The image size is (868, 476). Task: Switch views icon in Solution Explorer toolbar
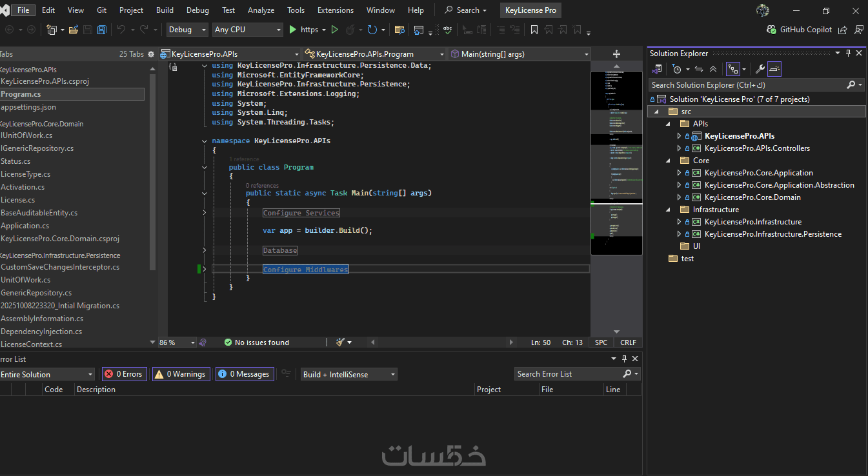(657, 69)
